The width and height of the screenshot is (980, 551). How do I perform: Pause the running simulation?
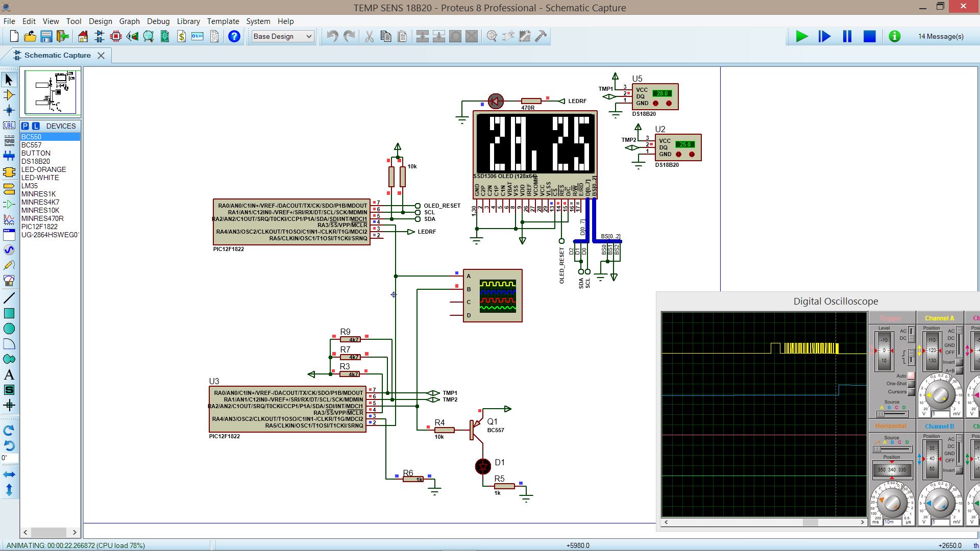[x=847, y=36]
